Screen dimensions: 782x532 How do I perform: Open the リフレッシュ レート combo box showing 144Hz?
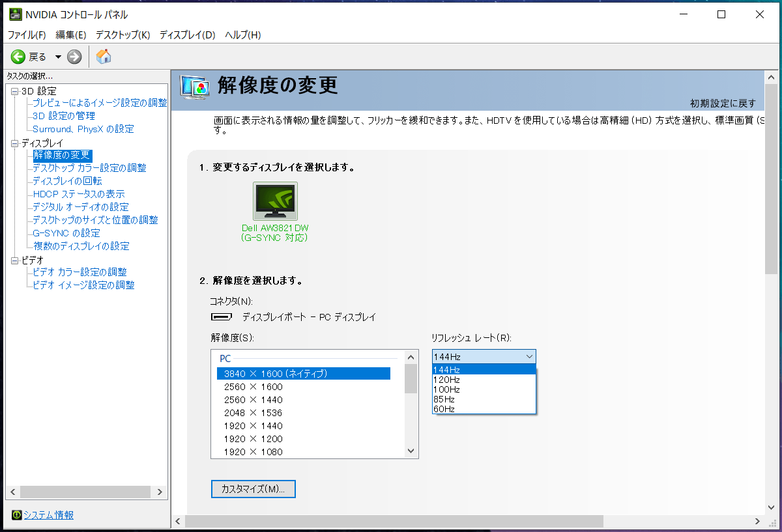pyautogui.click(x=484, y=357)
